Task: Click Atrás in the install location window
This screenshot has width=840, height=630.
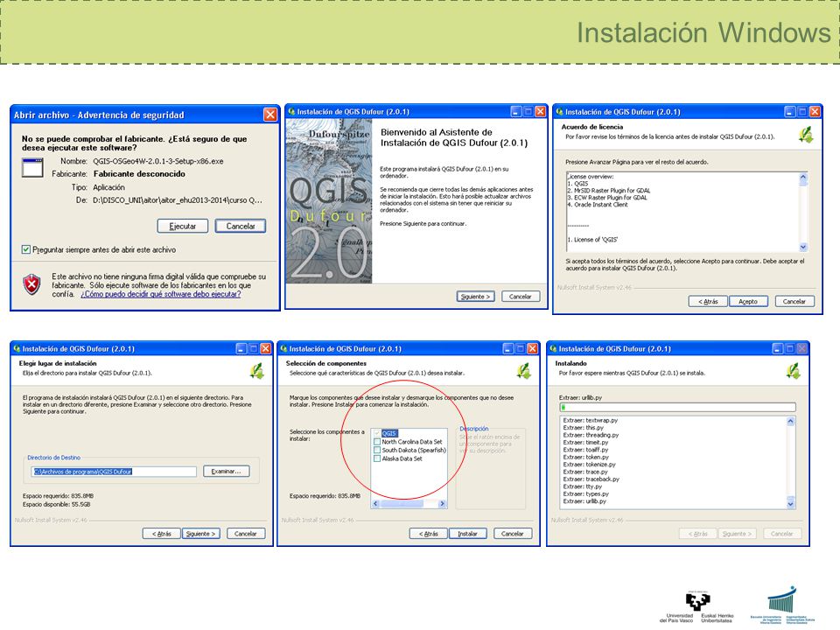Action: point(161,534)
